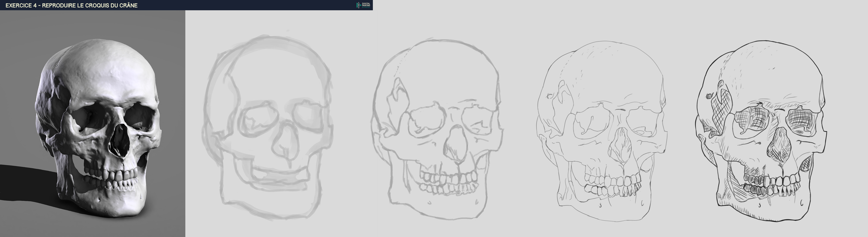This screenshot has width=868, height=237.
Task: Click the pencil icon in the logo
Action: point(359,5)
